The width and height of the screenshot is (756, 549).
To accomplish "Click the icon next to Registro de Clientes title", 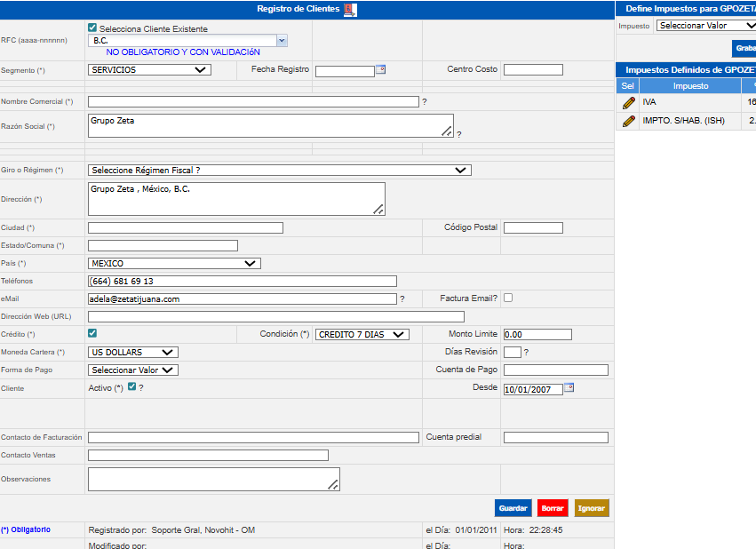I will point(350,10).
